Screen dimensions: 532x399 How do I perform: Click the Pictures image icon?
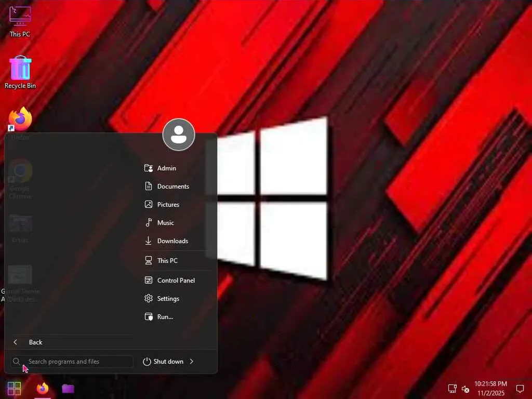pyautogui.click(x=149, y=204)
